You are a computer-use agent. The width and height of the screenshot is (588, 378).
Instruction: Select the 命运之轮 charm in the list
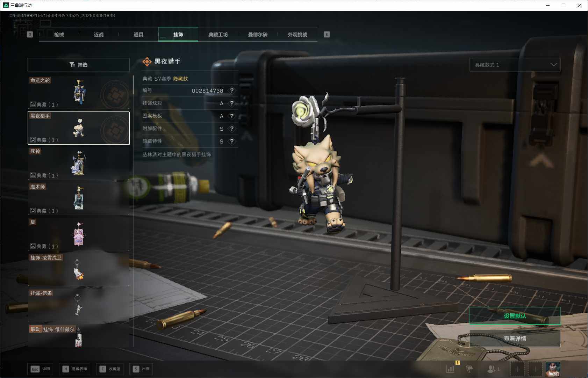79,92
